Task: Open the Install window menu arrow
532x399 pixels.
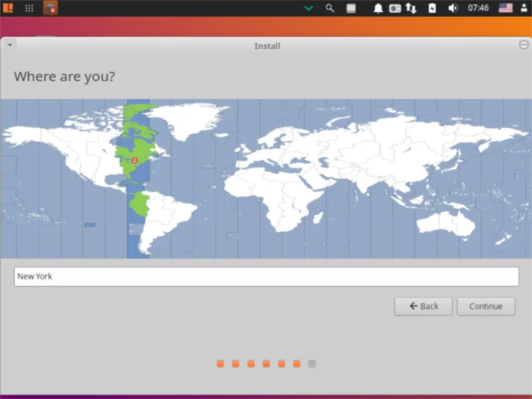Action: [x=10, y=45]
